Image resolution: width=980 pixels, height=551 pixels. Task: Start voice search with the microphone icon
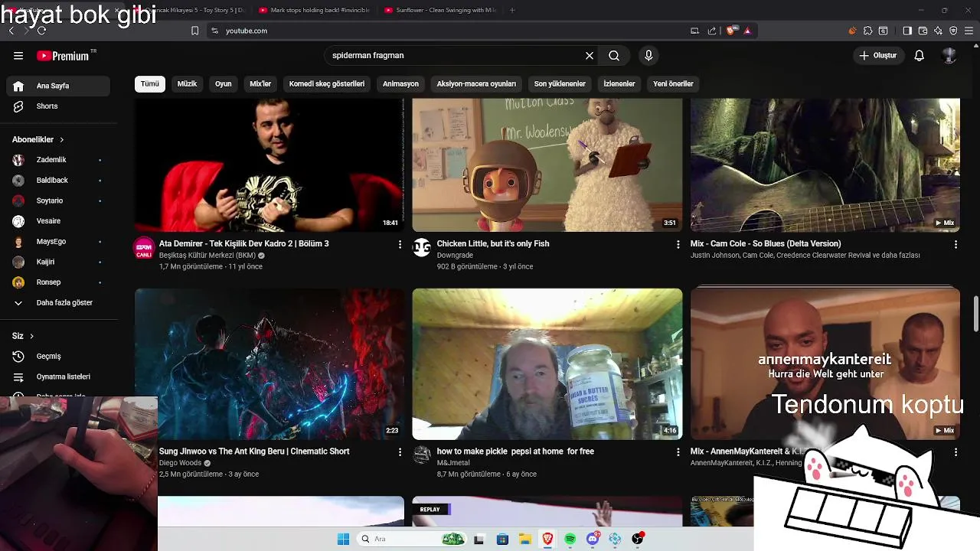648,56
